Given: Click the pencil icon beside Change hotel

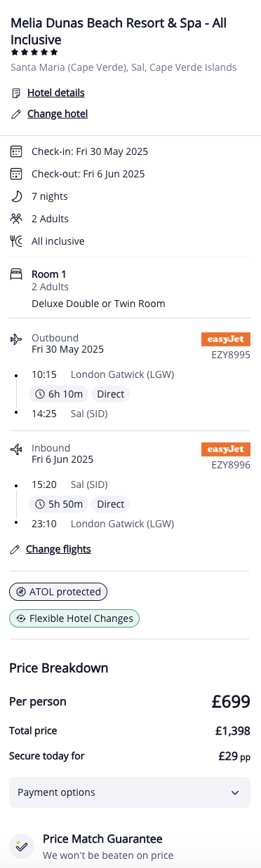Looking at the screenshot, I should tap(16, 114).
